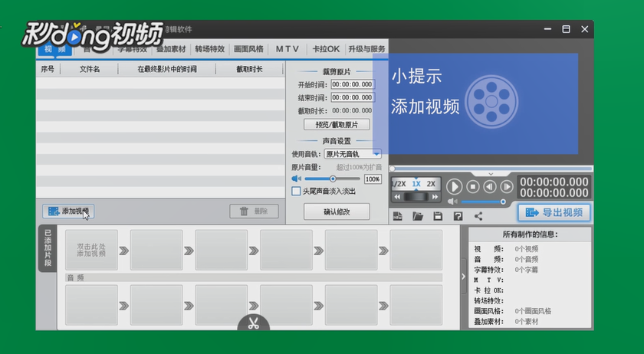The height and width of the screenshot is (354, 644).
Task: Click the speaker icon beside 原片音量 slider
Action: [296, 179]
